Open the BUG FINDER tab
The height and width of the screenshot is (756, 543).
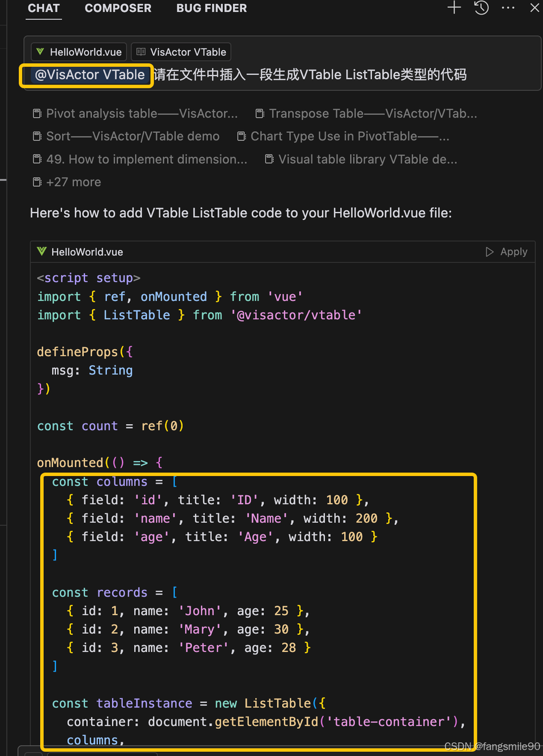coord(211,8)
